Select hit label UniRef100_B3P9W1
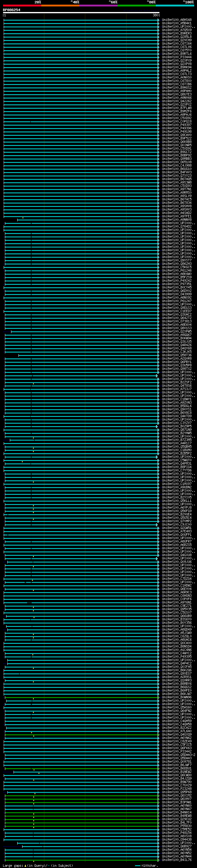This screenshot has width=197, height=868. point(177,802)
